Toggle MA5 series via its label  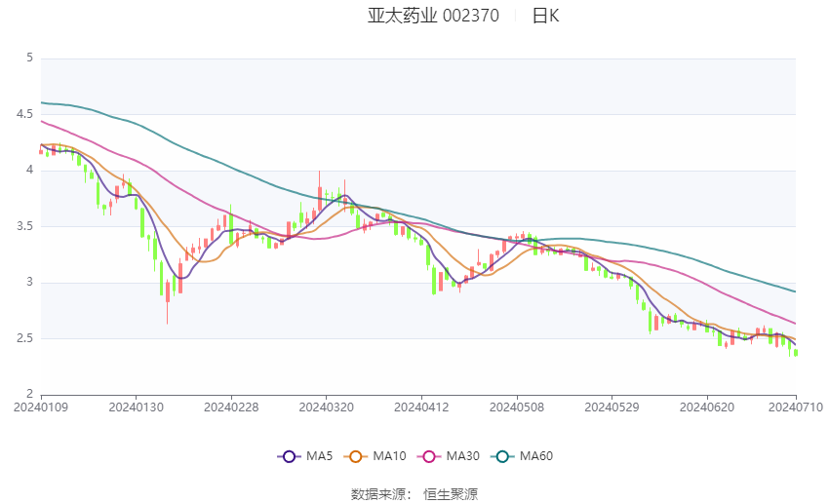[319, 455]
